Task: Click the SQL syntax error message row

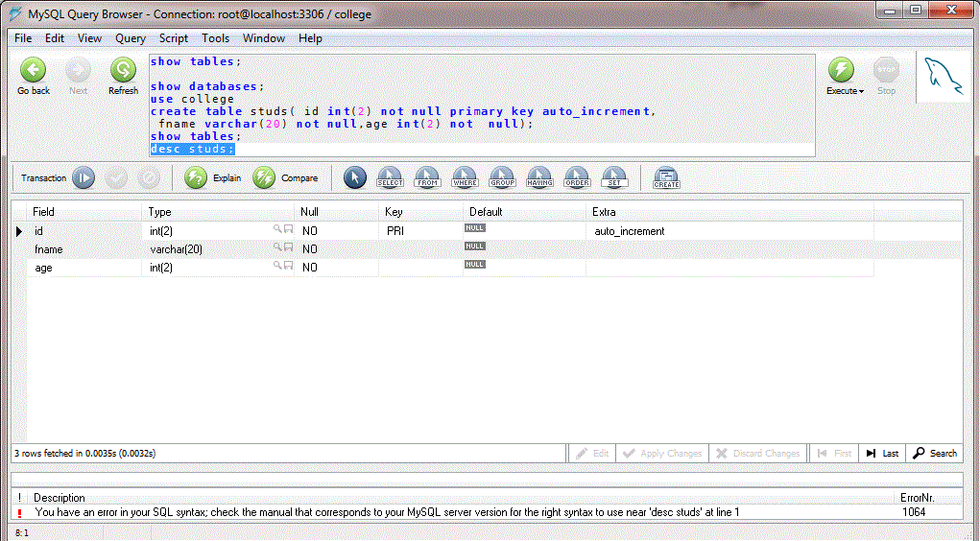Action: [x=487, y=512]
